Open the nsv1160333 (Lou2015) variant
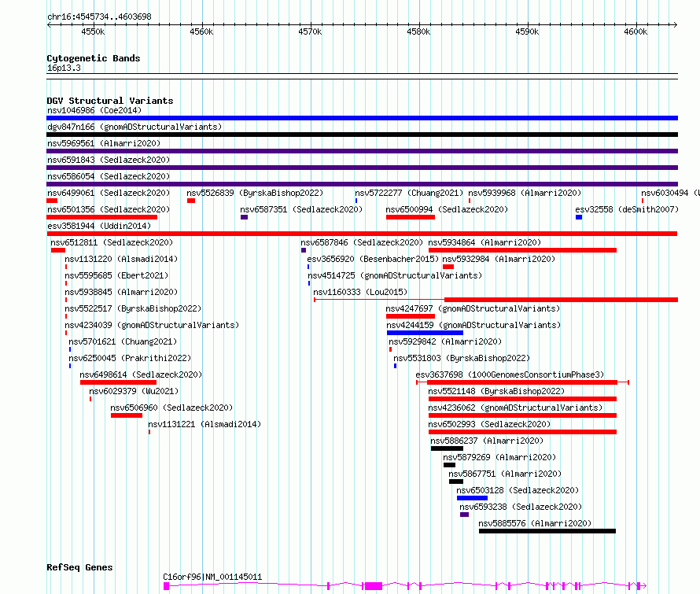The height and width of the screenshot is (594, 700). (x=360, y=292)
